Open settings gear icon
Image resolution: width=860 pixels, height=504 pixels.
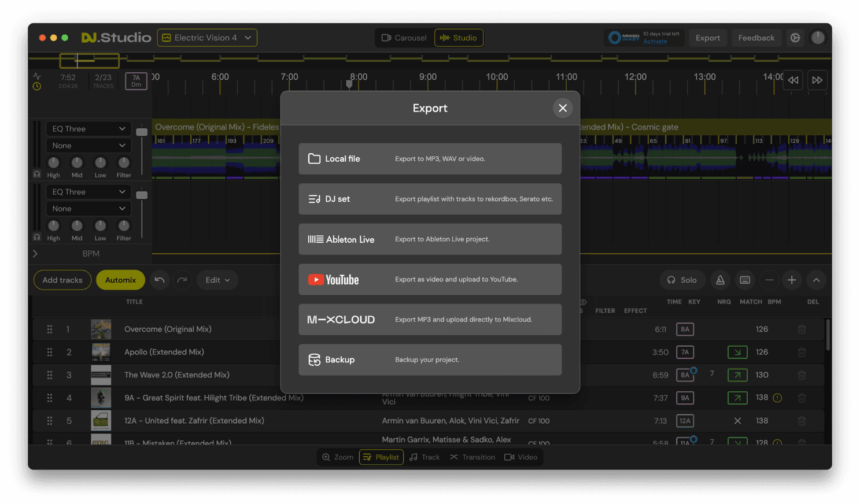coord(795,38)
